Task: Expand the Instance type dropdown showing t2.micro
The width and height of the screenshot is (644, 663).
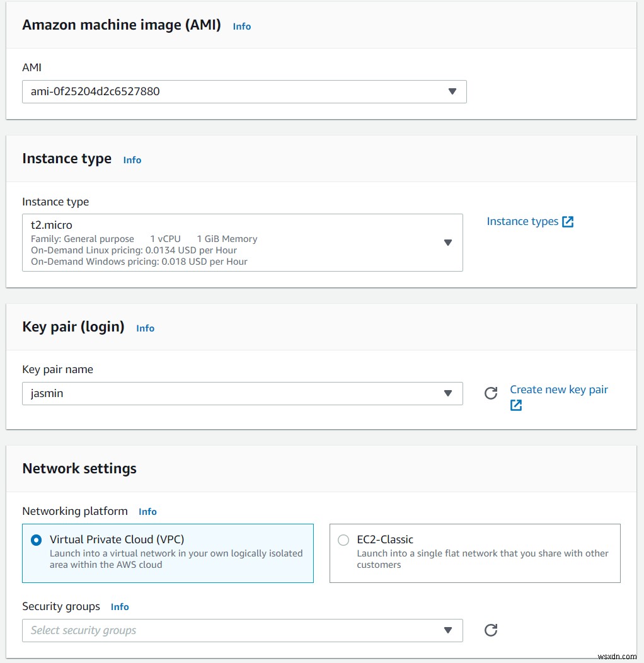Action: pos(447,243)
